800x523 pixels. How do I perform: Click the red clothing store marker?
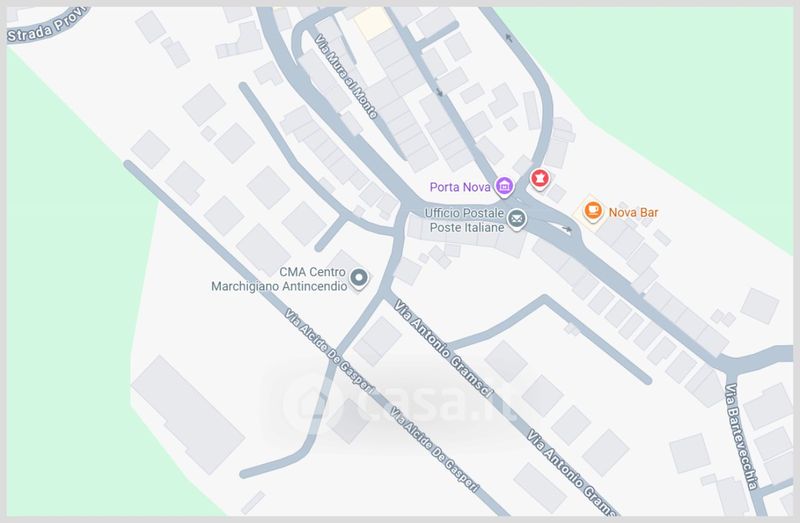tap(540, 179)
